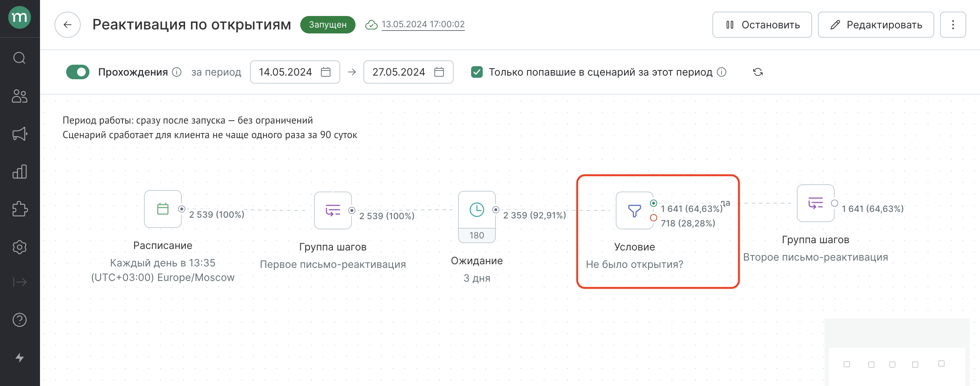This screenshot has width=980, height=386.
Task: Select the Ожидание clock node
Action: click(476, 210)
